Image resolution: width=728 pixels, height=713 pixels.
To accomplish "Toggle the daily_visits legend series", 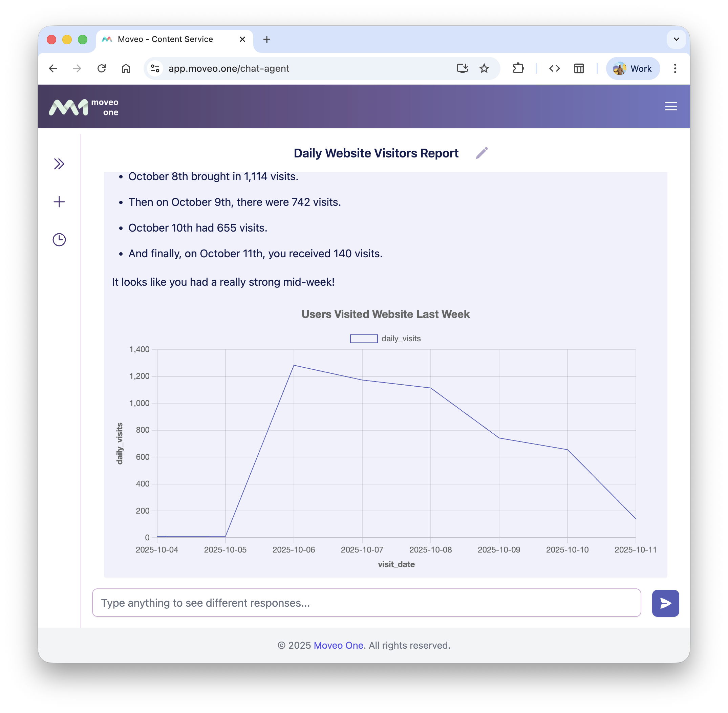I will pyautogui.click(x=385, y=339).
